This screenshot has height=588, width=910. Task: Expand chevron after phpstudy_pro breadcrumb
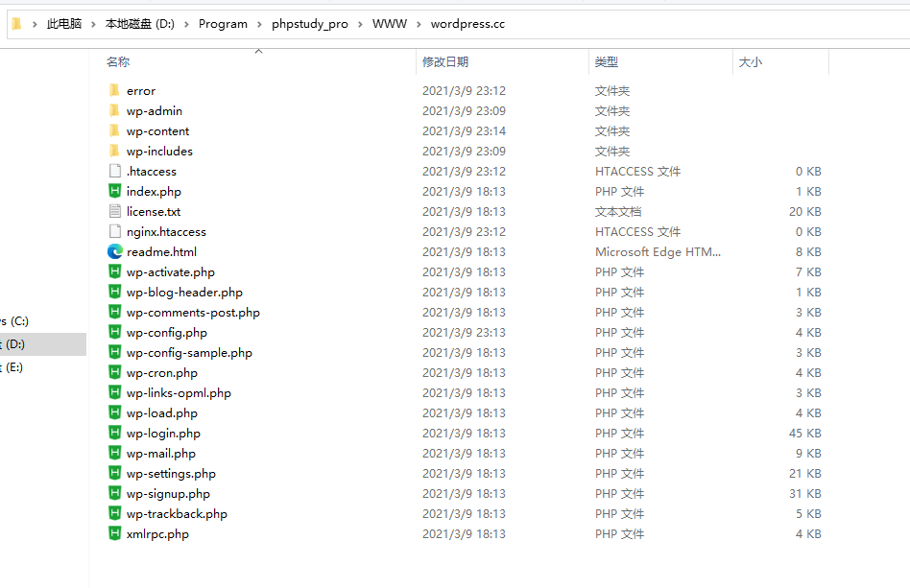360,24
